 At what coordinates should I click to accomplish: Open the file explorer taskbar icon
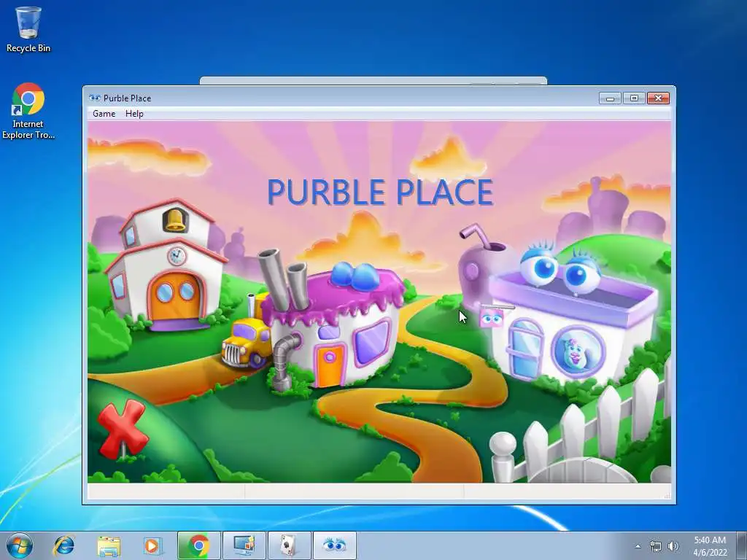pyautogui.click(x=109, y=545)
